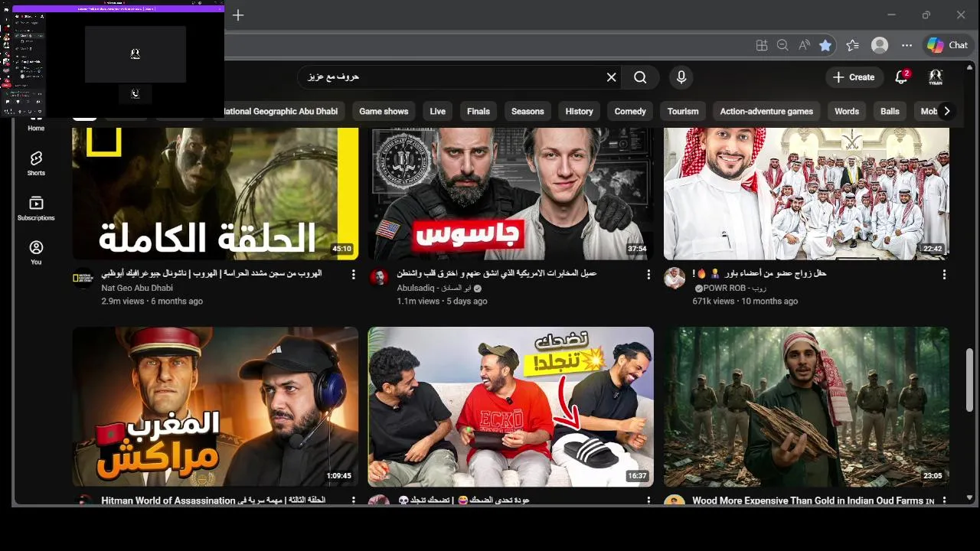
Task: Select the Game shows chip
Action: tap(384, 111)
